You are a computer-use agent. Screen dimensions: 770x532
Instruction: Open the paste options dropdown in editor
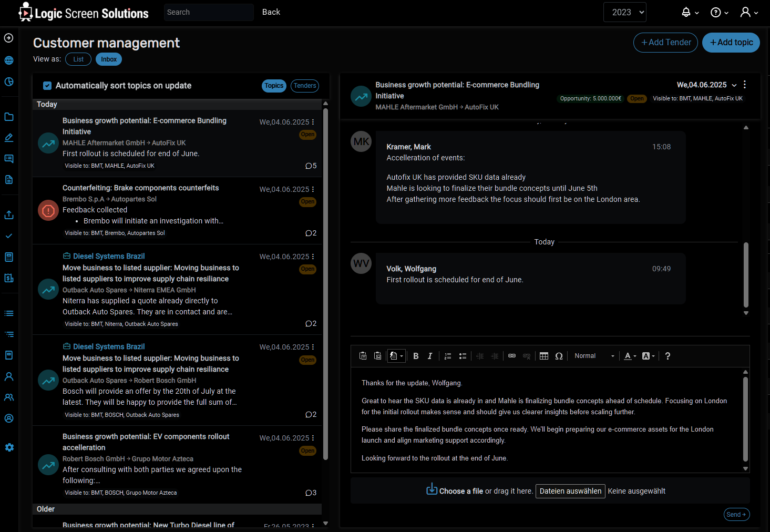[397, 356]
